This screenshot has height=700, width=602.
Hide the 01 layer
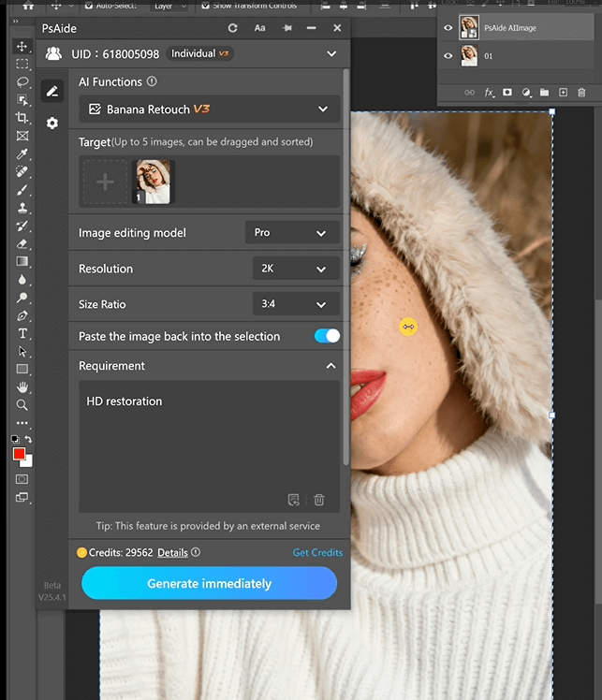(x=448, y=56)
